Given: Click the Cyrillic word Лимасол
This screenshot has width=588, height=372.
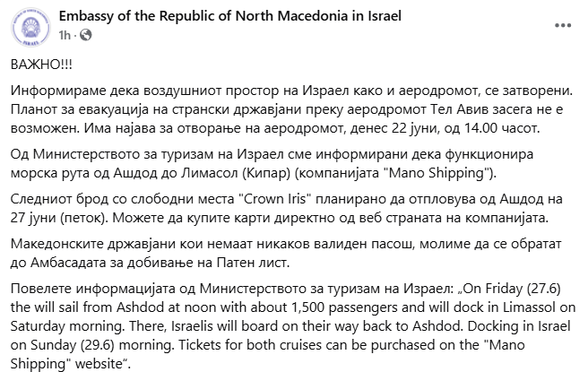Looking at the screenshot, I should (x=211, y=173).
